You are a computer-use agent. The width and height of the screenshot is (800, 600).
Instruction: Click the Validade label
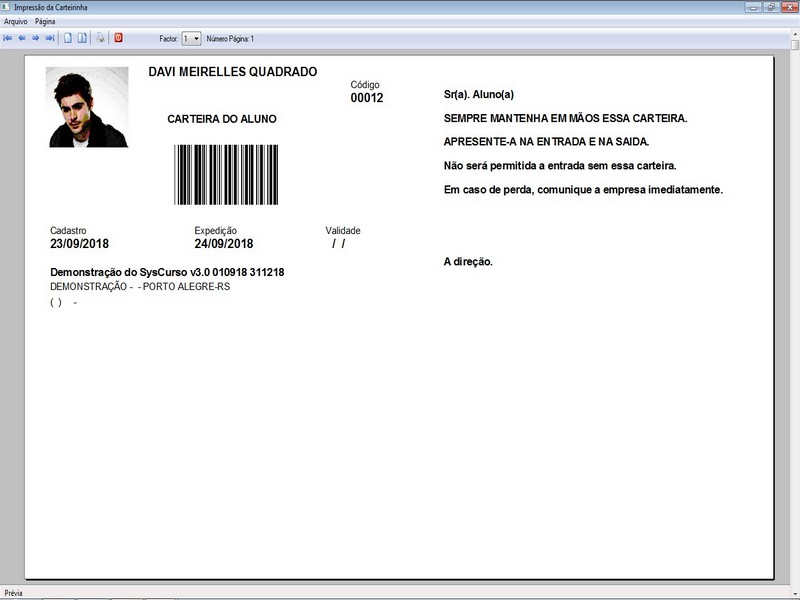click(x=343, y=231)
